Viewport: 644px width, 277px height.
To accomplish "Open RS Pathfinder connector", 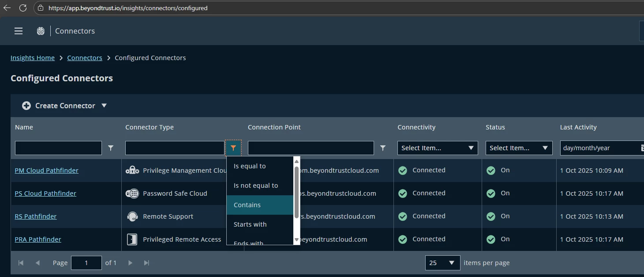I will tap(36, 216).
